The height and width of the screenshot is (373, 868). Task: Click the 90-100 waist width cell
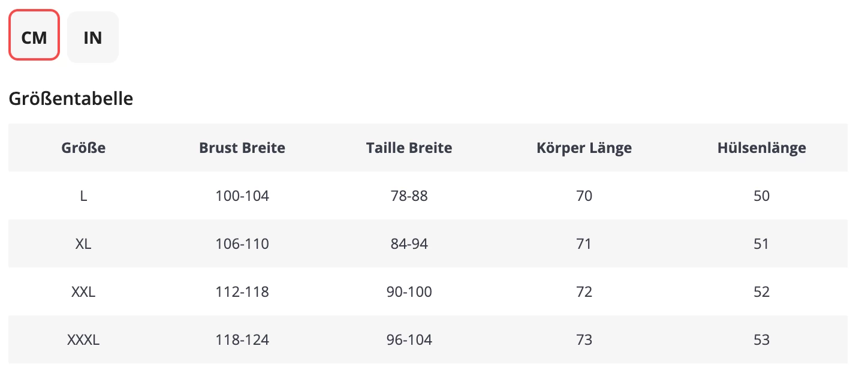(409, 292)
